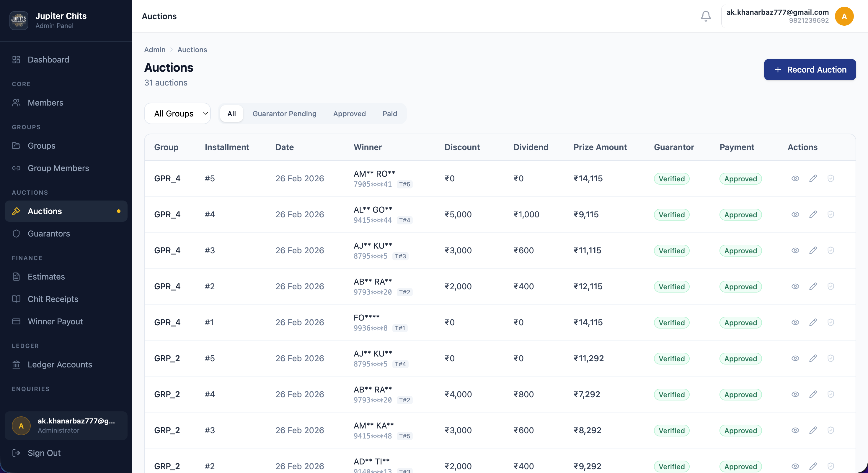Edit the GPR_4 #5 auction with pencil icon

pyautogui.click(x=813, y=178)
